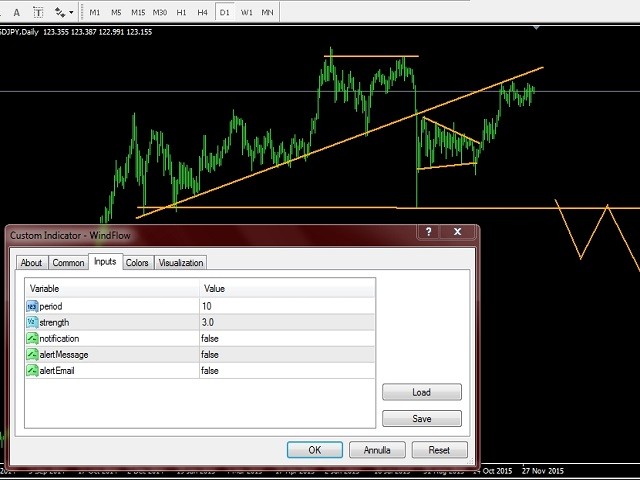Click the text 'A' drawing tool

click(17, 12)
